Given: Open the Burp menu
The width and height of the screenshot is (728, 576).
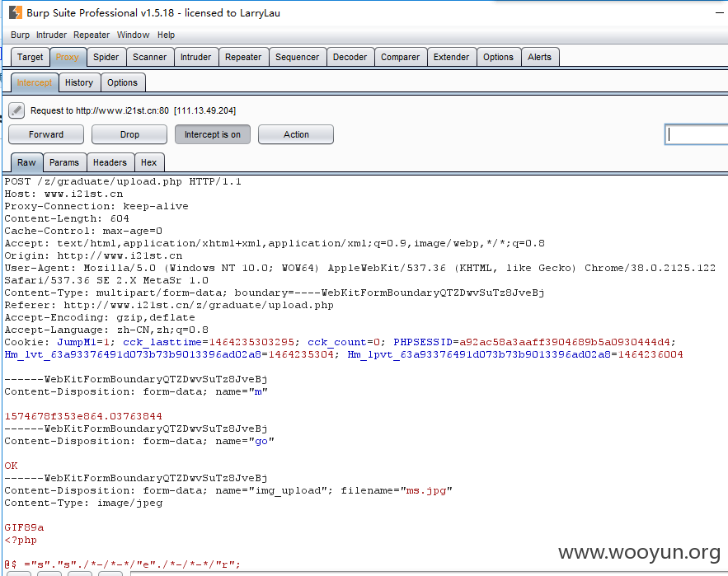Looking at the screenshot, I should [x=20, y=35].
